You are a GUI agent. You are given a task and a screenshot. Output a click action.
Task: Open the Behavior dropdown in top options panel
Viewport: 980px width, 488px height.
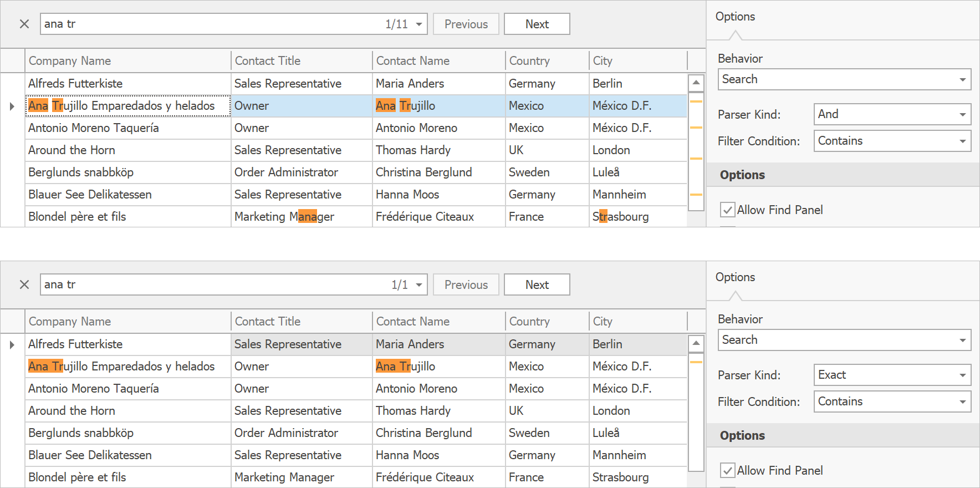[963, 79]
